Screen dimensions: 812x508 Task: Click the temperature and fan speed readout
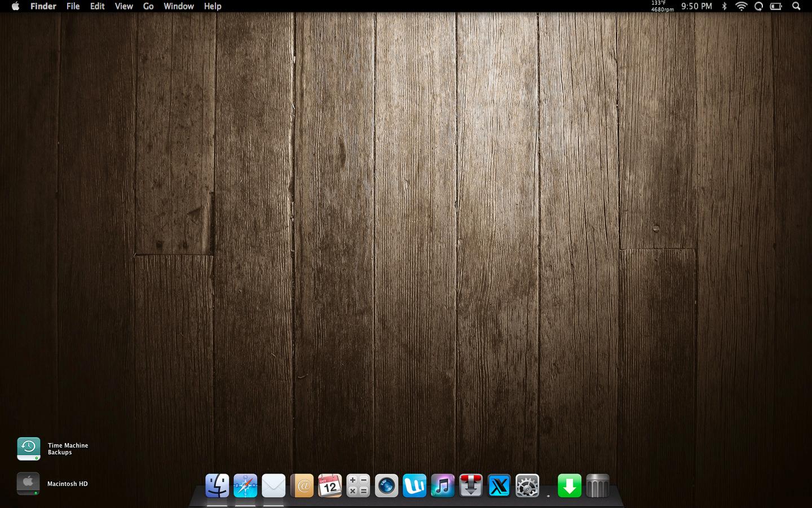pyautogui.click(x=662, y=6)
